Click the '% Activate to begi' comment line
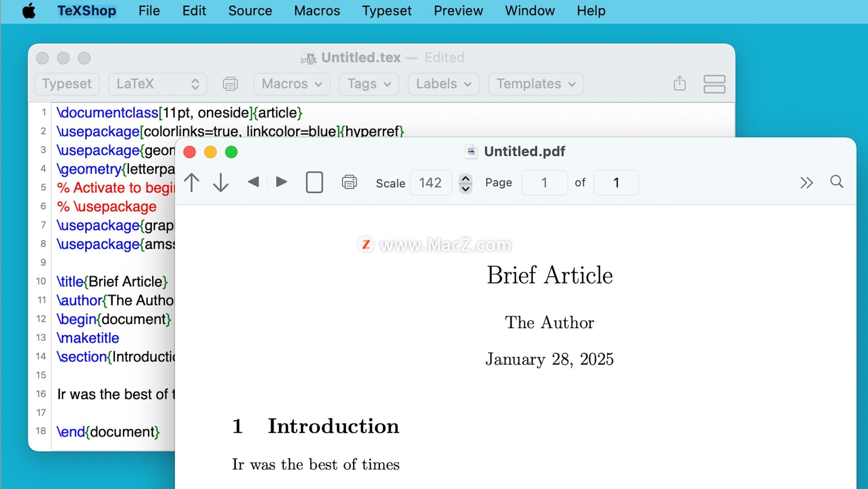Image resolution: width=868 pixels, height=489 pixels. tap(116, 188)
